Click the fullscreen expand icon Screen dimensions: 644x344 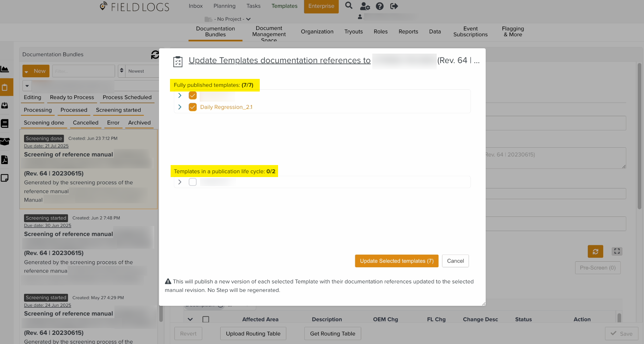(x=617, y=251)
